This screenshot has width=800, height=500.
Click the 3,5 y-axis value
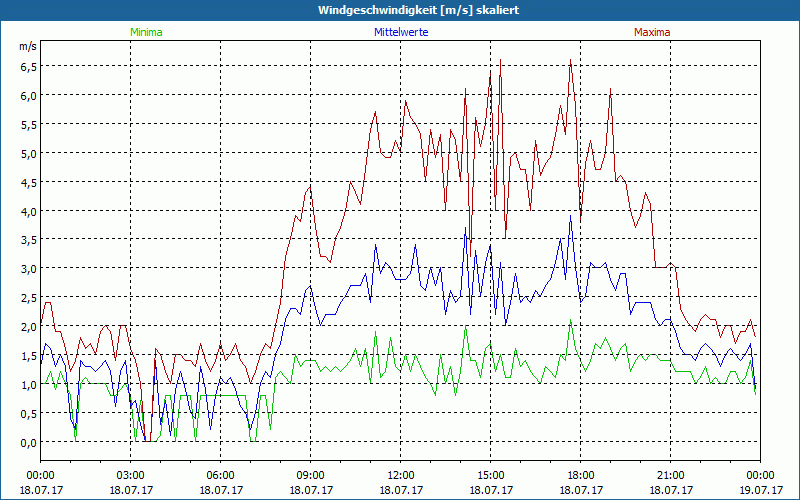coord(29,240)
